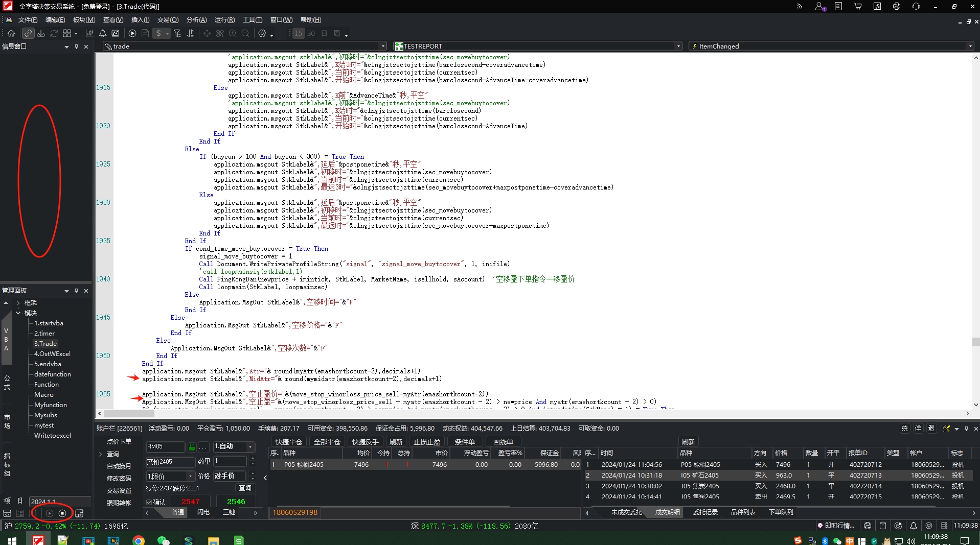Switch to the 委托记录 tab
Image resolution: width=980 pixels, height=545 pixels.
tap(705, 512)
